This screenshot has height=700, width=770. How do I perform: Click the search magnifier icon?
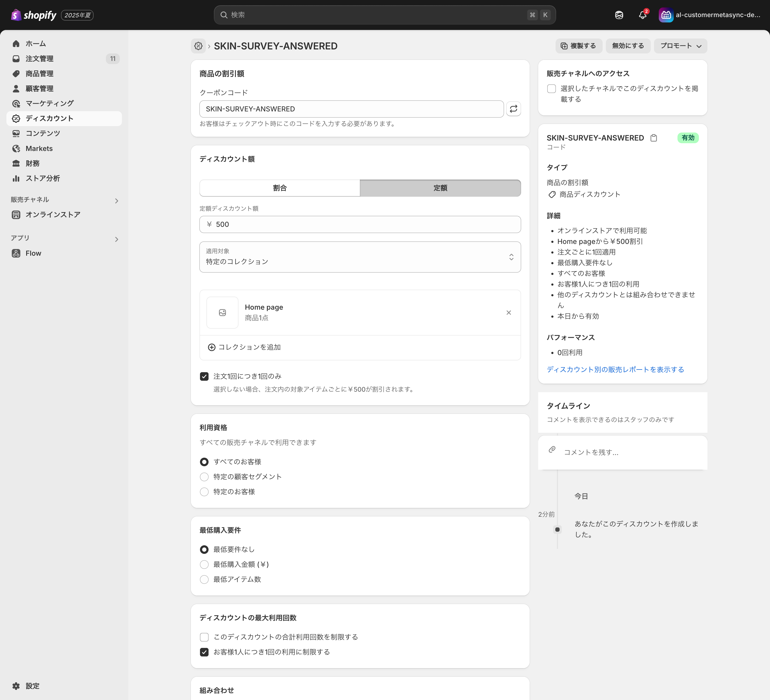coord(224,15)
